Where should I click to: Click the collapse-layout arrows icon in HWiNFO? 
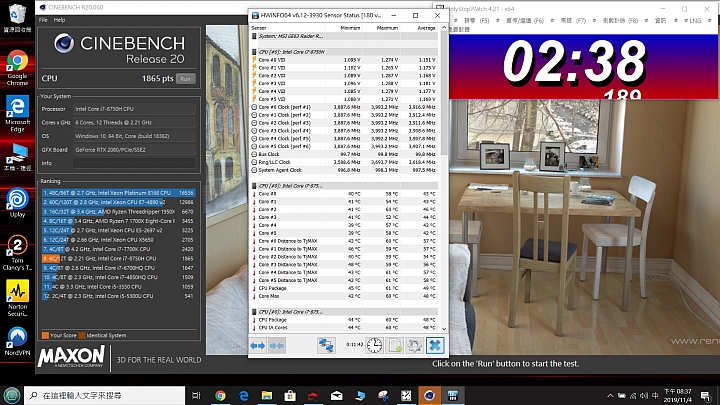click(x=276, y=345)
